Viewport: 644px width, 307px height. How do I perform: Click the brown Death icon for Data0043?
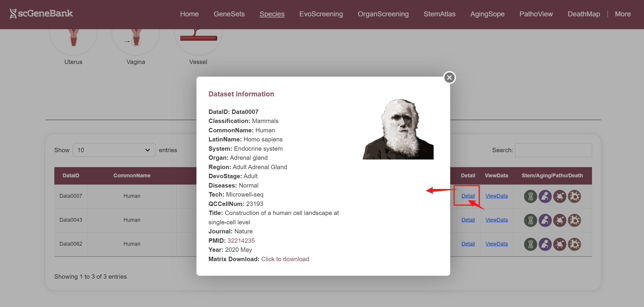574,221
